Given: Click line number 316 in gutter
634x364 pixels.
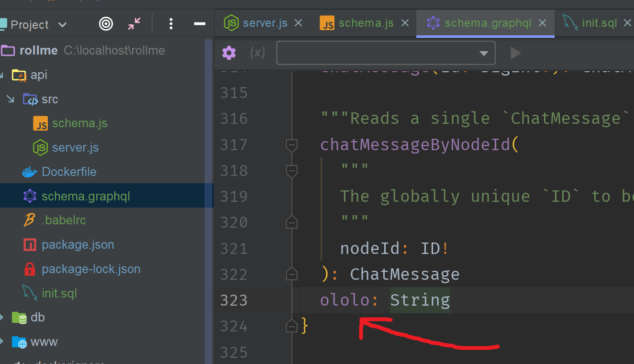Looking at the screenshot, I should tap(234, 119).
